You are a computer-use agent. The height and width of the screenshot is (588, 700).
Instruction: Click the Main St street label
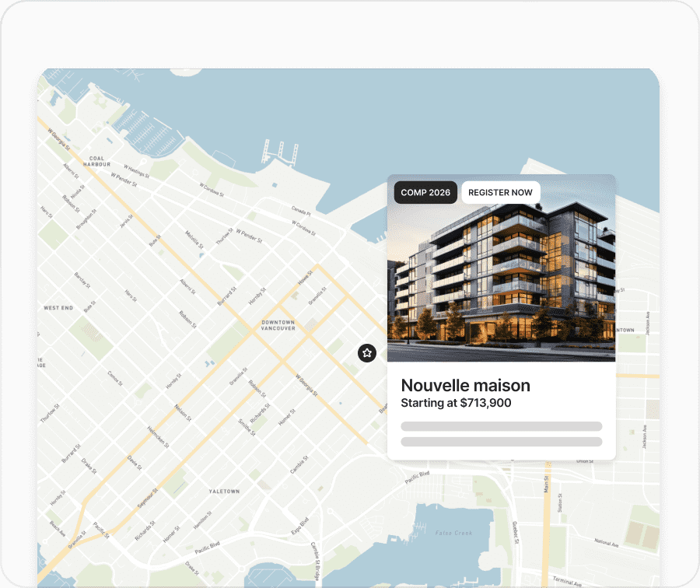545,484
